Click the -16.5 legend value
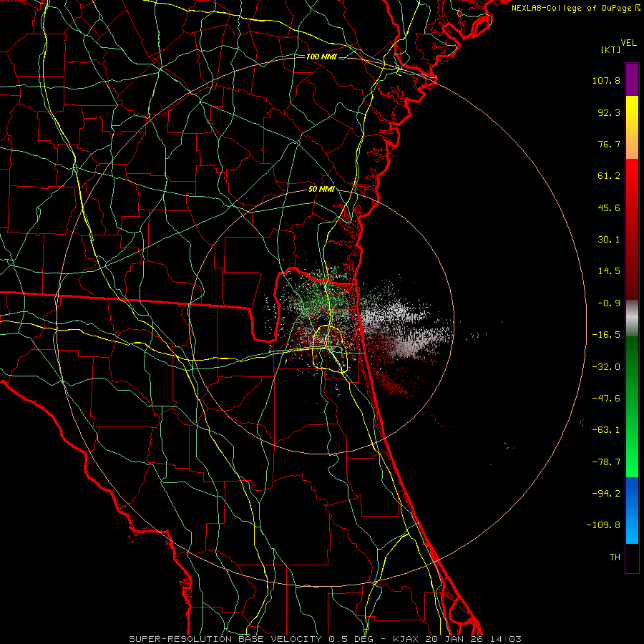The height and width of the screenshot is (644, 644). pos(606,335)
